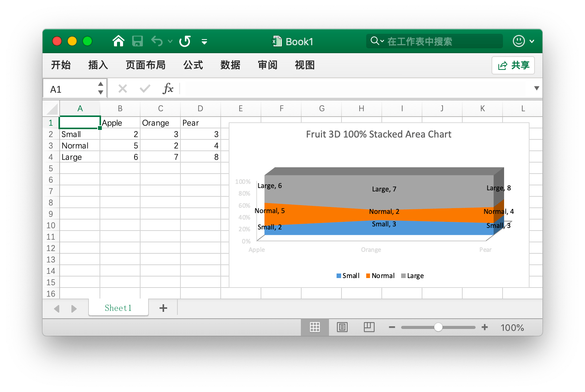
Task: Click the 100% zoom level text
Action: tap(512, 327)
